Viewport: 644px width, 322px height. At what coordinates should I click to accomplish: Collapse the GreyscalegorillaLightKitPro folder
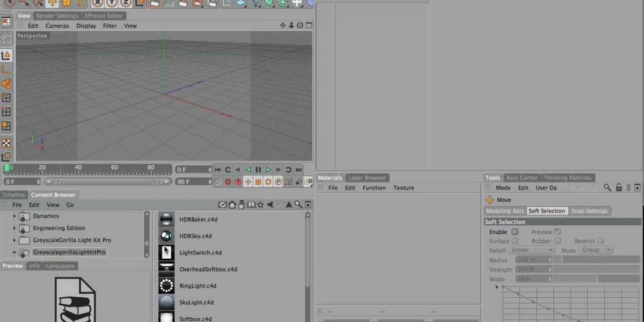pyautogui.click(x=14, y=252)
